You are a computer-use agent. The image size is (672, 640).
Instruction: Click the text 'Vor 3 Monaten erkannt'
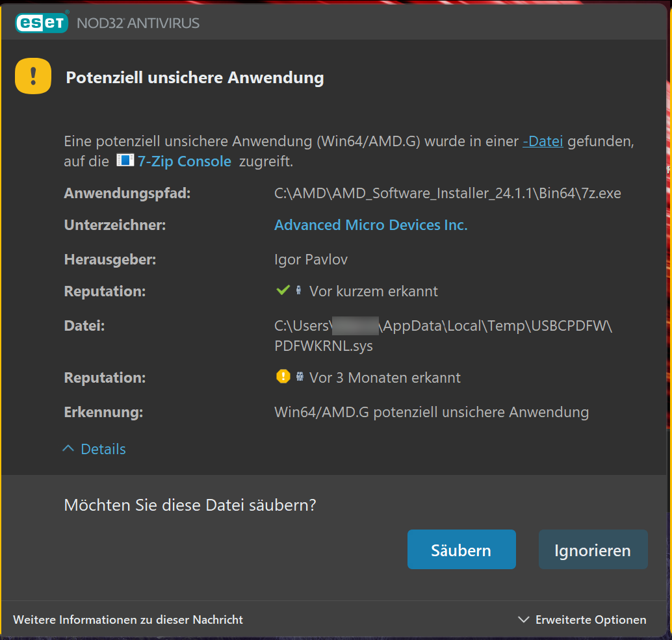(x=385, y=378)
